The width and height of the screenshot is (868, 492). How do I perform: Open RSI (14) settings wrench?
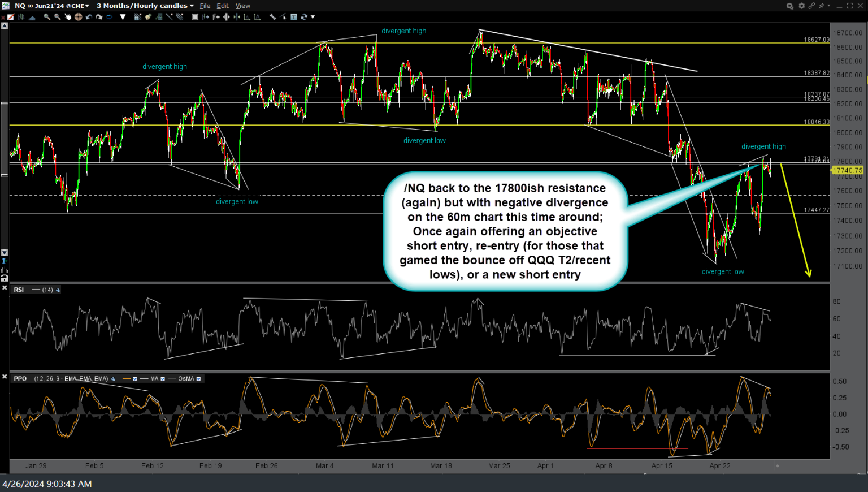[x=58, y=290]
